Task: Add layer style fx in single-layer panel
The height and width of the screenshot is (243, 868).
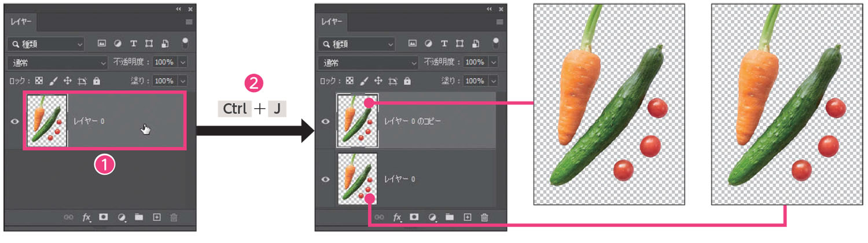Action: 87,218
